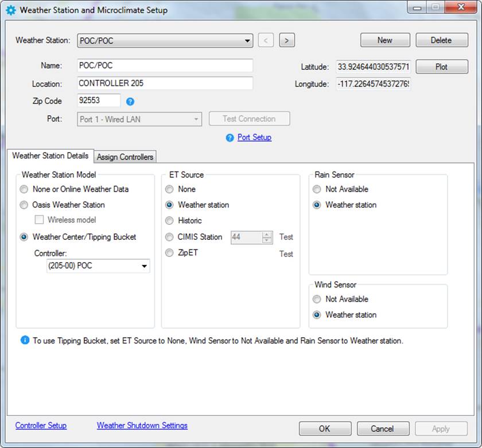Click the Cancel button
The image size is (482, 448).
pyautogui.click(x=383, y=428)
